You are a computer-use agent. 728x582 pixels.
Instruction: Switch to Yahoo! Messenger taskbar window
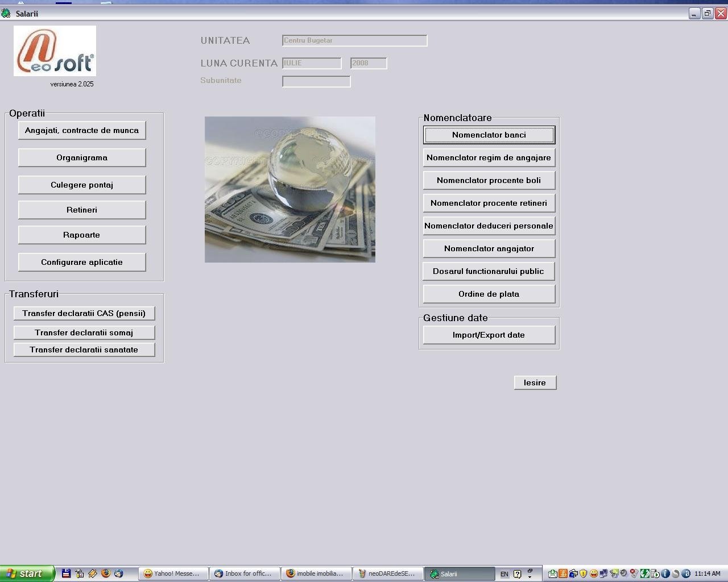[x=173, y=573]
